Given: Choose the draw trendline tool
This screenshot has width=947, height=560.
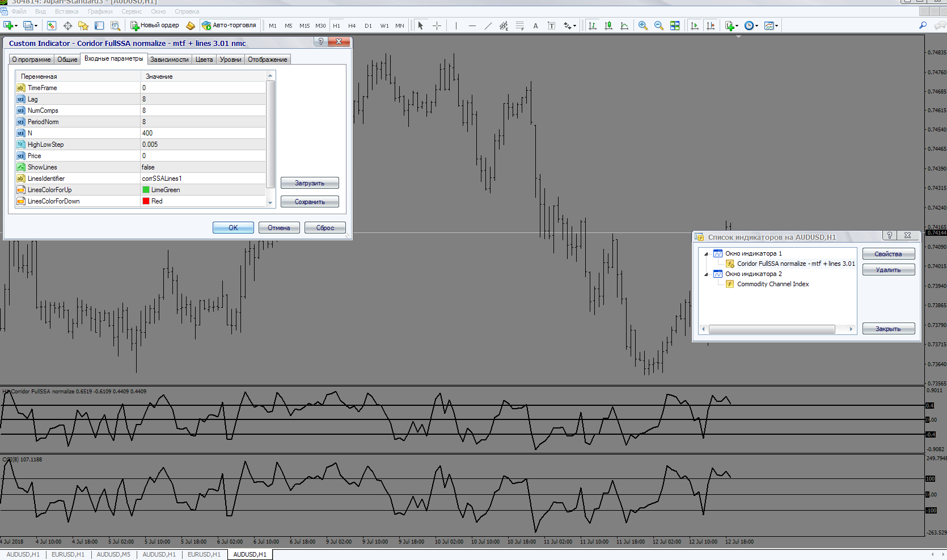Looking at the screenshot, I should click(x=488, y=26).
